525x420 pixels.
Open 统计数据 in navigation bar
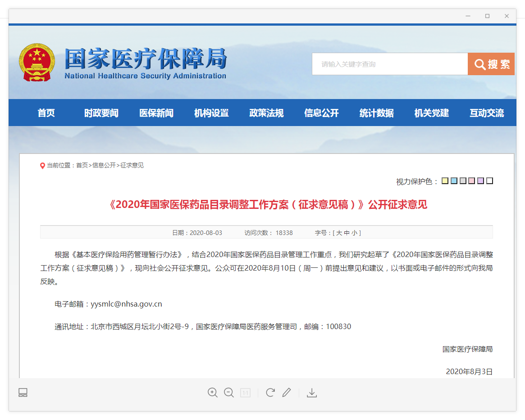377,113
